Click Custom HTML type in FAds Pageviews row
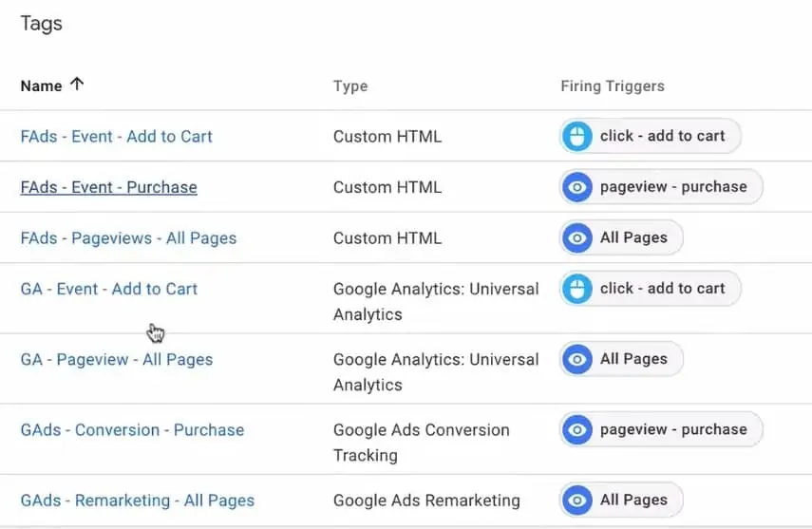Screen dimensions: 812x529 point(387,237)
